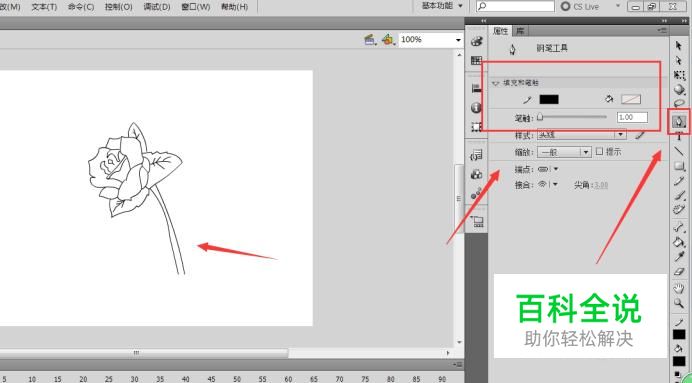The height and width of the screenshot is (383, 692).
Task: Select the Free Transform tool
Action: (679, 75)
